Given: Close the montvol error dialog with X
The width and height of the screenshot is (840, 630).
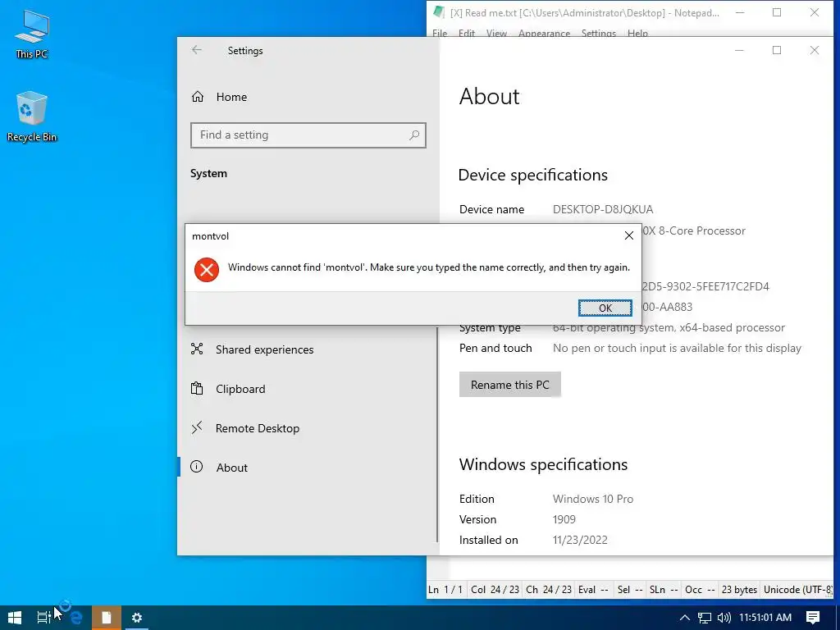Looking at the screenshot, I should (x=629, y=235).
